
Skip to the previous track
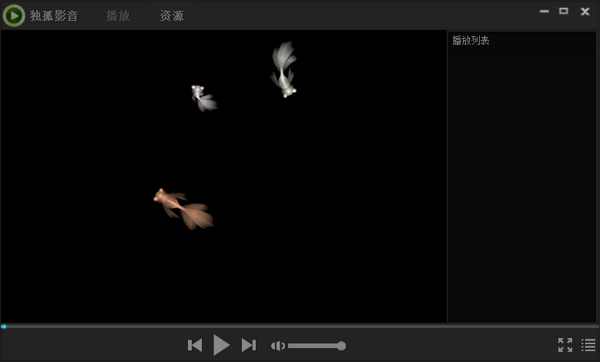[195, 345]
